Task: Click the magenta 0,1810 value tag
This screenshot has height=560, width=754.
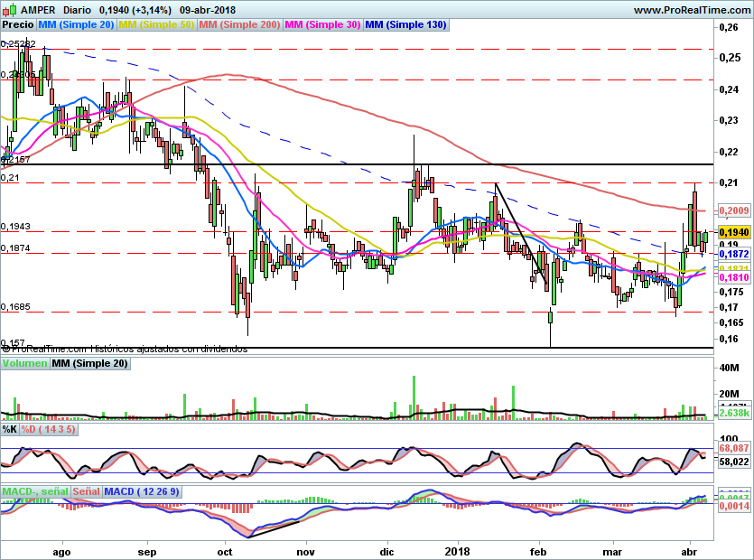Action: 734,277
